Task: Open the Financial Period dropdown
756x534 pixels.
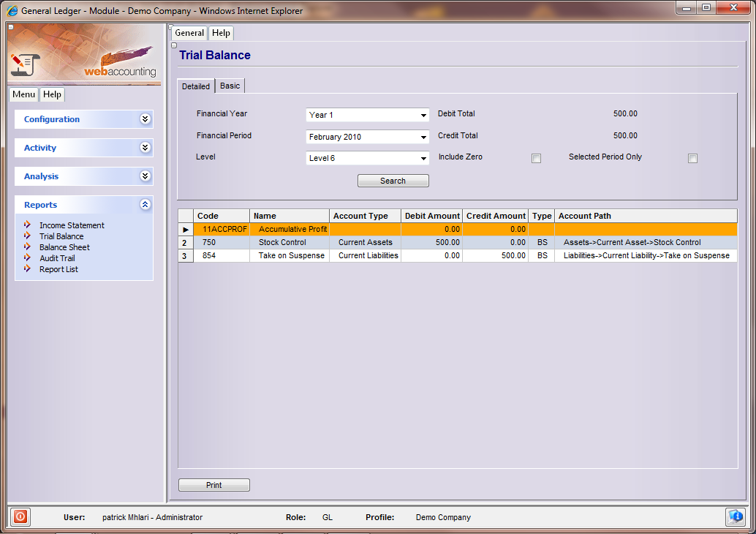Action: (423, 138)
